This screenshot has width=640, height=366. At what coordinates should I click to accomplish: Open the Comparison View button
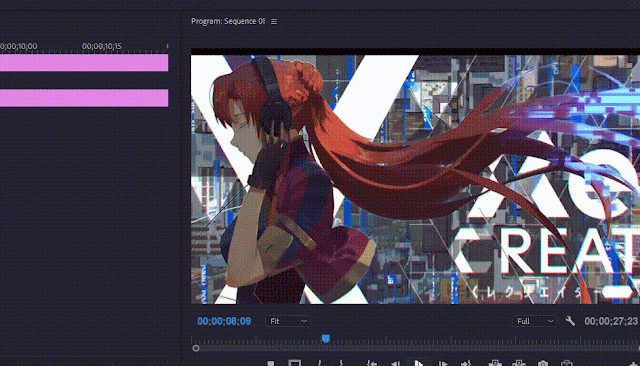pyautogui.click(x=567, y=363)
